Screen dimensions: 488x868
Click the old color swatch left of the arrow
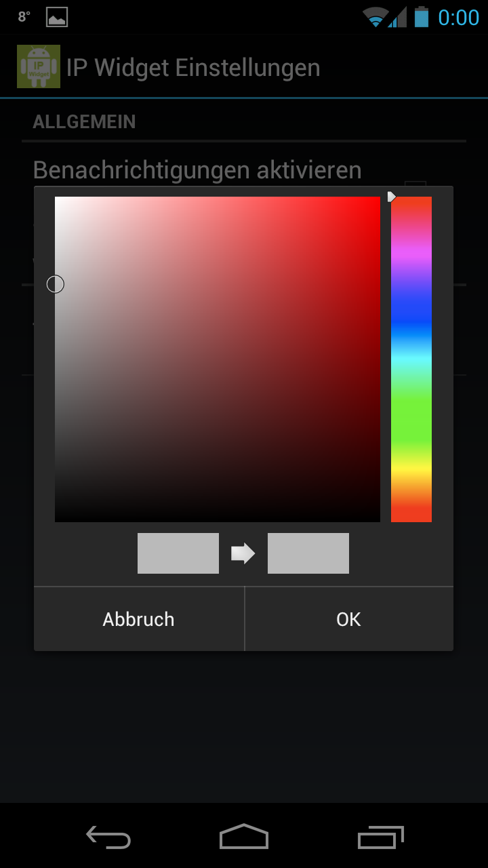[x=178, y=553]
